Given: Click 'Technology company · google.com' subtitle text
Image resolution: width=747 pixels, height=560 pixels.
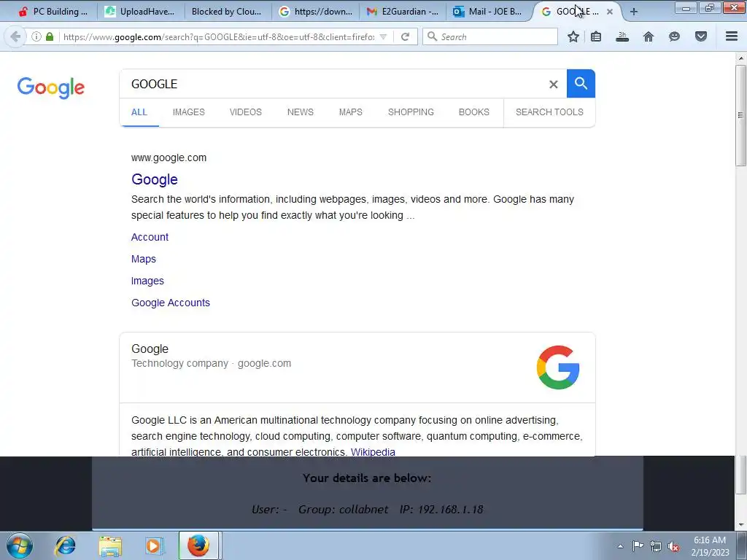Looking at the screenshot, I should point(211,363).
